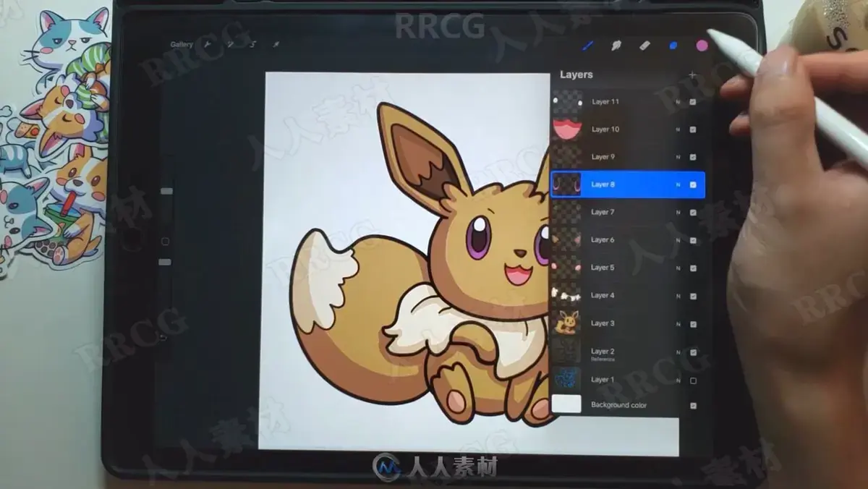Viewport: 868px width, 489px height.
Task: Open blend mode N on Layer 7
Action: pos(678,213)
